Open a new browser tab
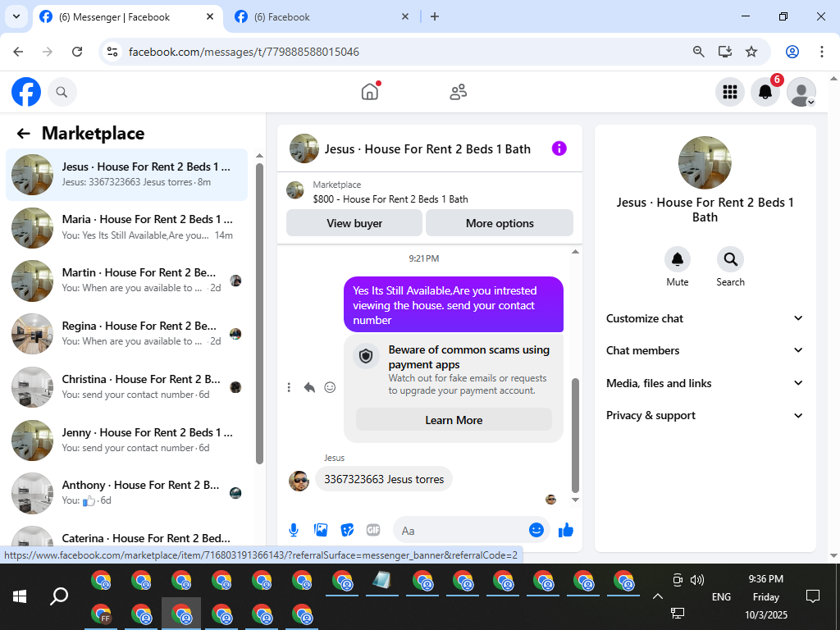 (435, 16)
